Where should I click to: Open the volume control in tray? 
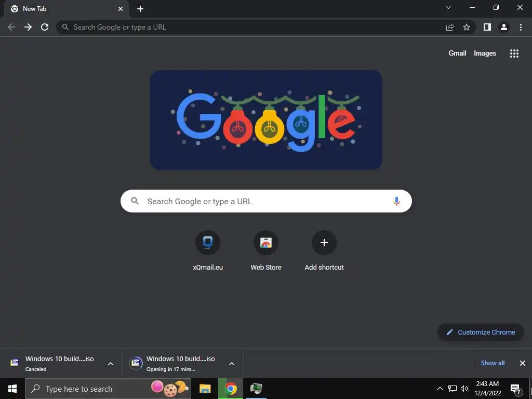464,389
